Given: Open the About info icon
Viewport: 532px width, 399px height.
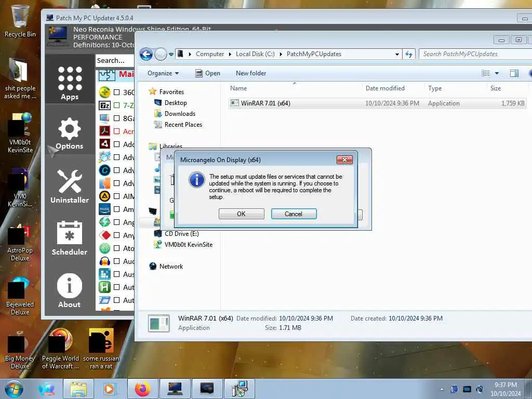Looking at the screenshot, I should click(70, 291).
